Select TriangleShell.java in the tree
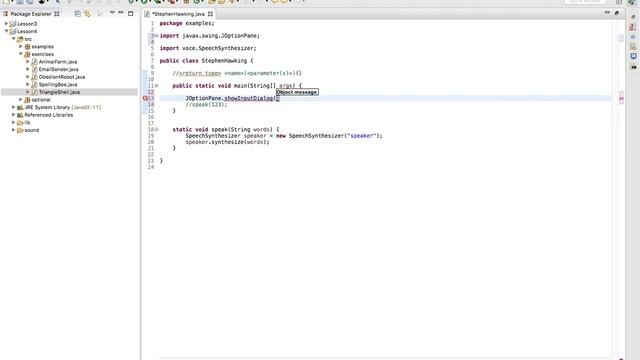 (x=59, y=92)
